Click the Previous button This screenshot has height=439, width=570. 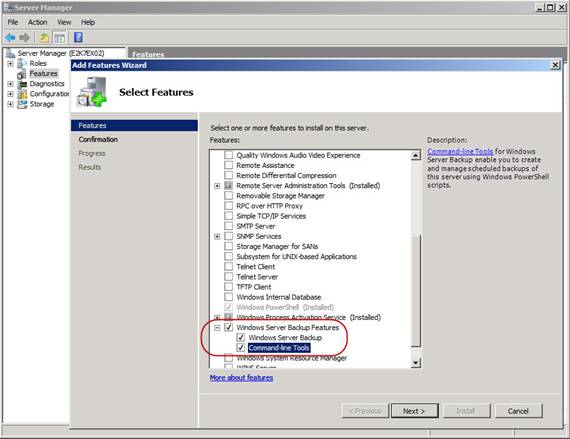pos(365,411)
